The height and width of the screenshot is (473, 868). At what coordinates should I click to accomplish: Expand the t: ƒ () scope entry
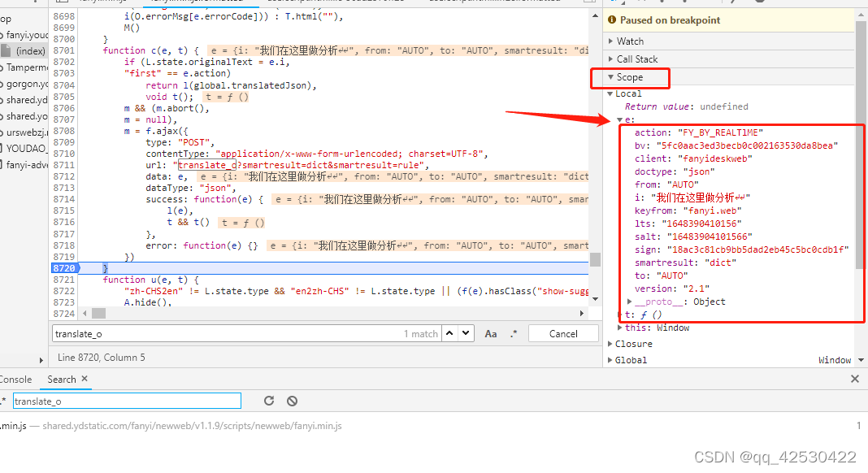(x=620, y=315)
